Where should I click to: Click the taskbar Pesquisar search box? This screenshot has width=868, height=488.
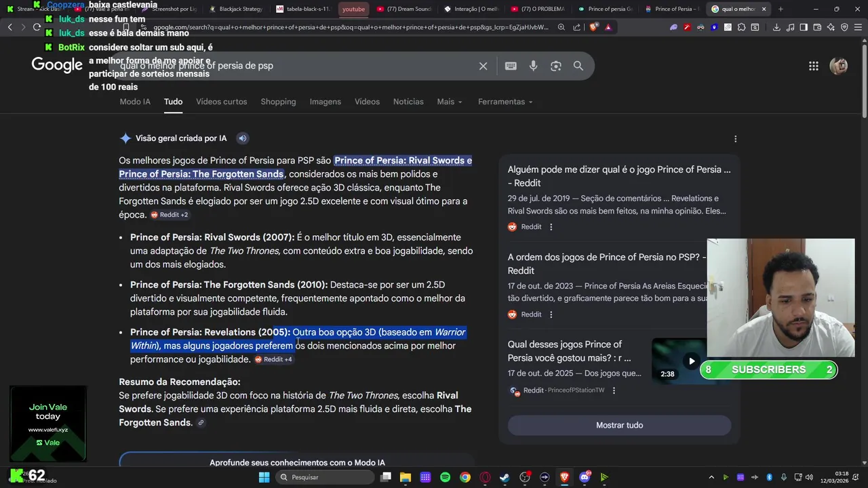325,477
